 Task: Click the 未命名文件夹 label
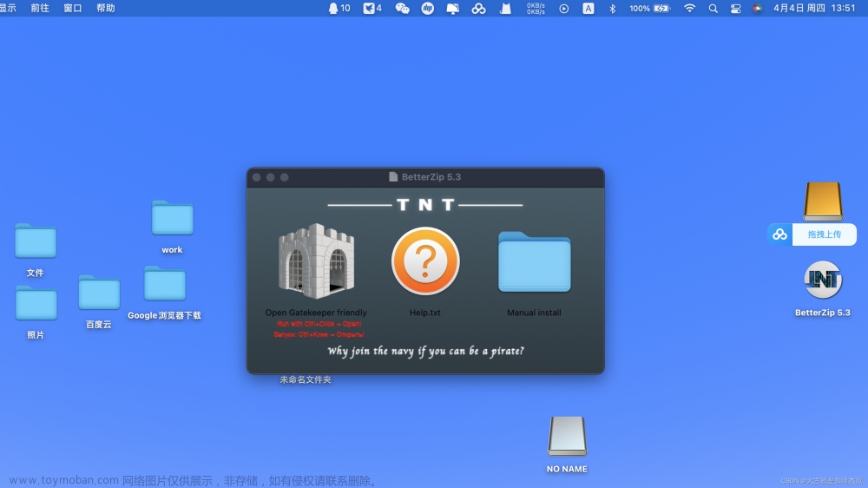click(x=306, y=380)
